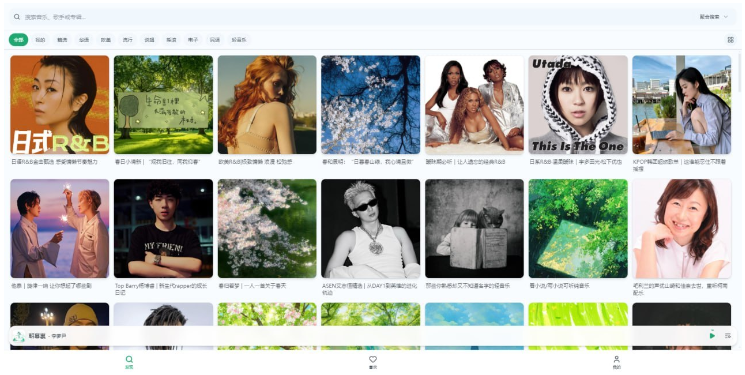Open the KPOP woman at waterfront cafe cover

(x=682, y=105)
